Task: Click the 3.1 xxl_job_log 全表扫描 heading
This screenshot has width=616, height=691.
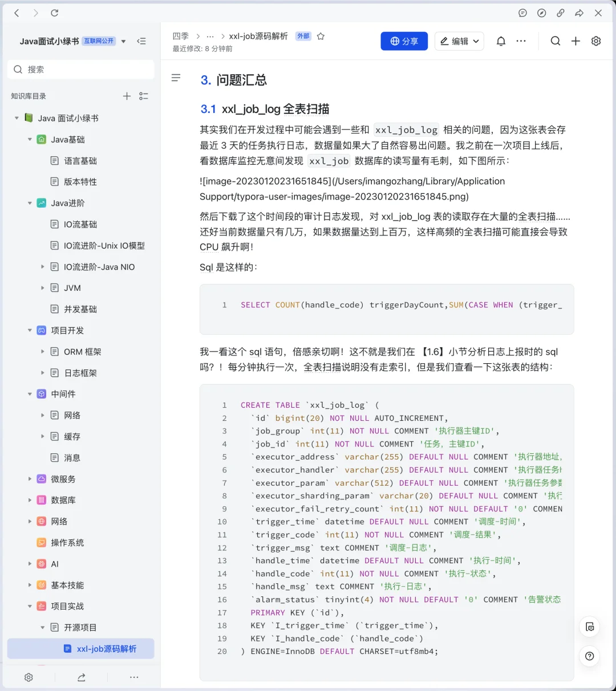Action: point(265,109)
